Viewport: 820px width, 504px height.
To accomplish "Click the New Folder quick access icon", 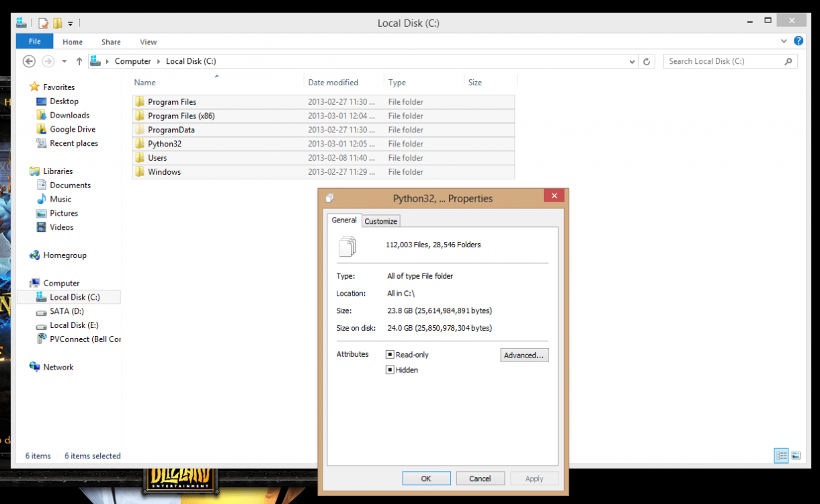I will tap(58, 24).
